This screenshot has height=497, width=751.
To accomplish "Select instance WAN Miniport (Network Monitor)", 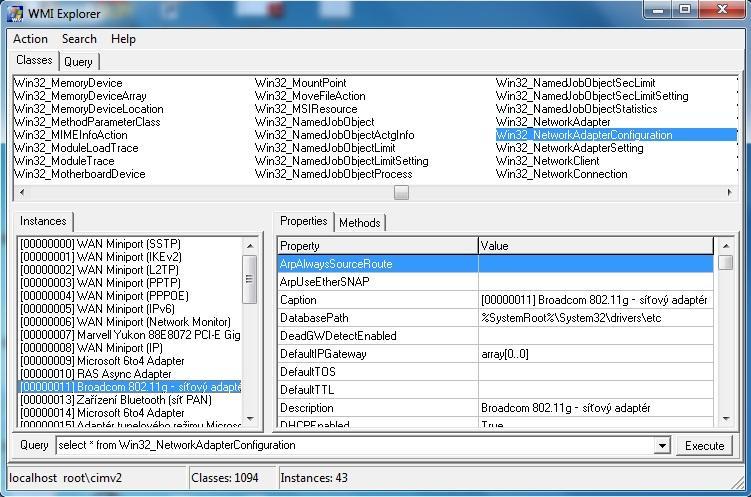I will [x=125, y=322].
